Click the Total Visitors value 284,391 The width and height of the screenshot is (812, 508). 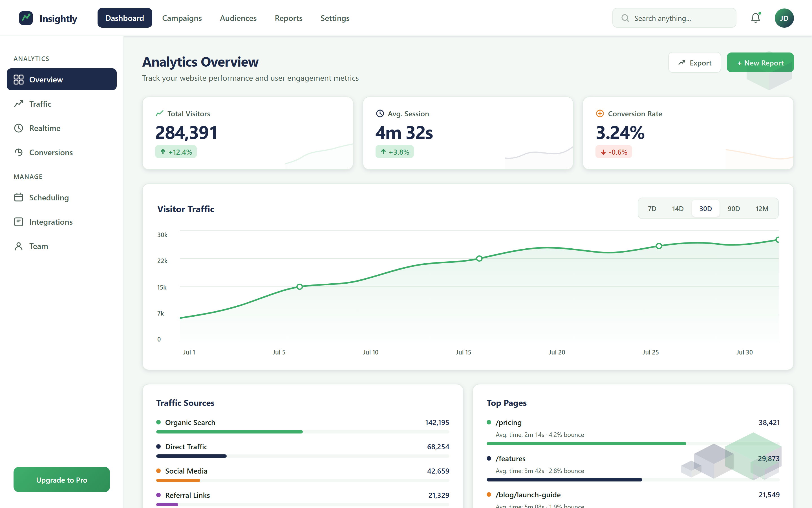[186, 132]
